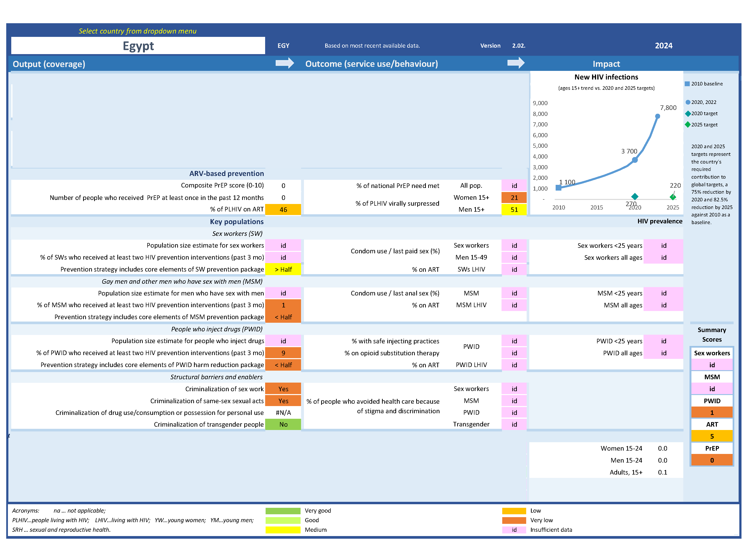Select the PrEP summary score 0

[712, 460]
